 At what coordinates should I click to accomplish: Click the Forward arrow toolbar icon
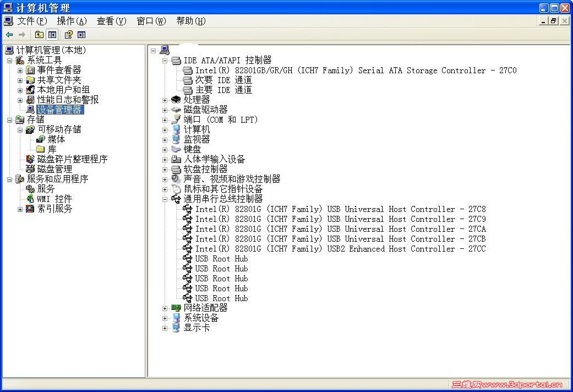coord(22,35)
